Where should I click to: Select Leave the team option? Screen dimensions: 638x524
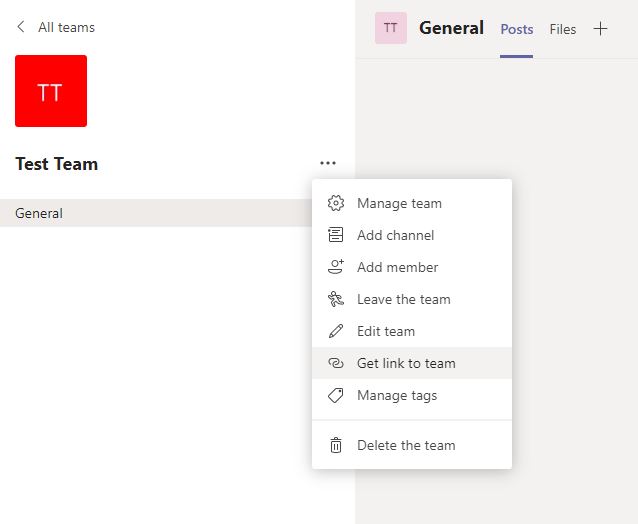coord(412,299)
